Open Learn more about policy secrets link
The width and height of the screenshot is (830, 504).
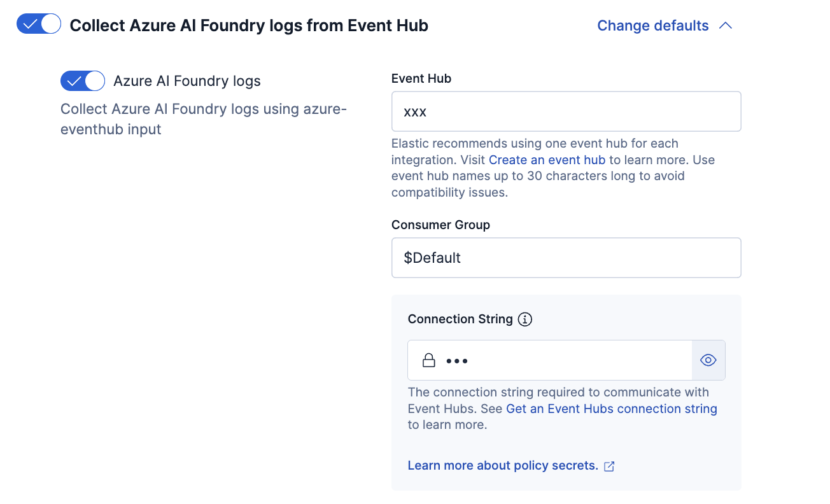503,466
